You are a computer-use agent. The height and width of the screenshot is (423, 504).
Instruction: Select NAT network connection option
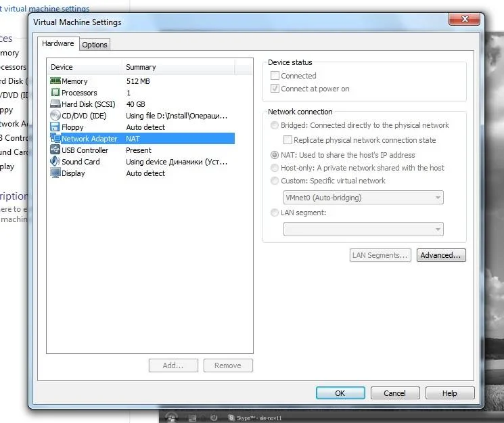[x=275, y=155]
